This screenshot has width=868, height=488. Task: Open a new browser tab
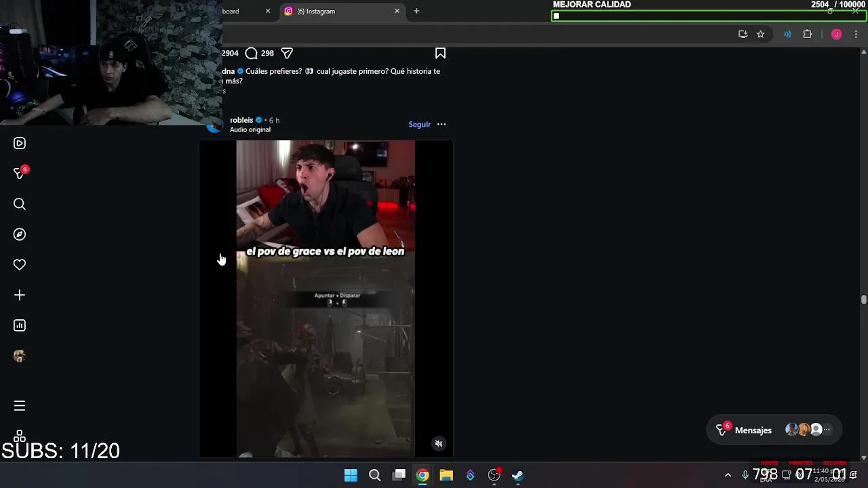(x=416, y=11)
